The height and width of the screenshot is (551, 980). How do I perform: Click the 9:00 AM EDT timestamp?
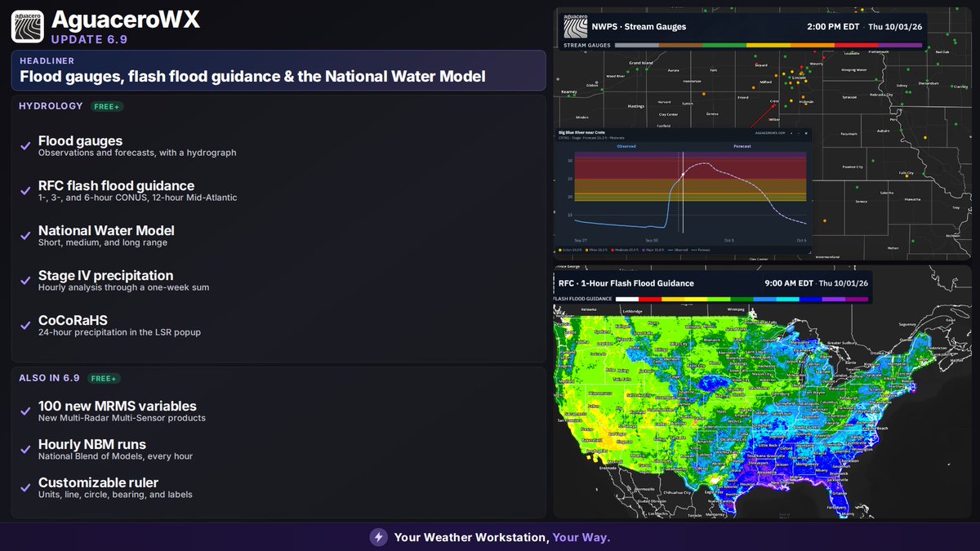pyautogui.click(x=789, y=283)
